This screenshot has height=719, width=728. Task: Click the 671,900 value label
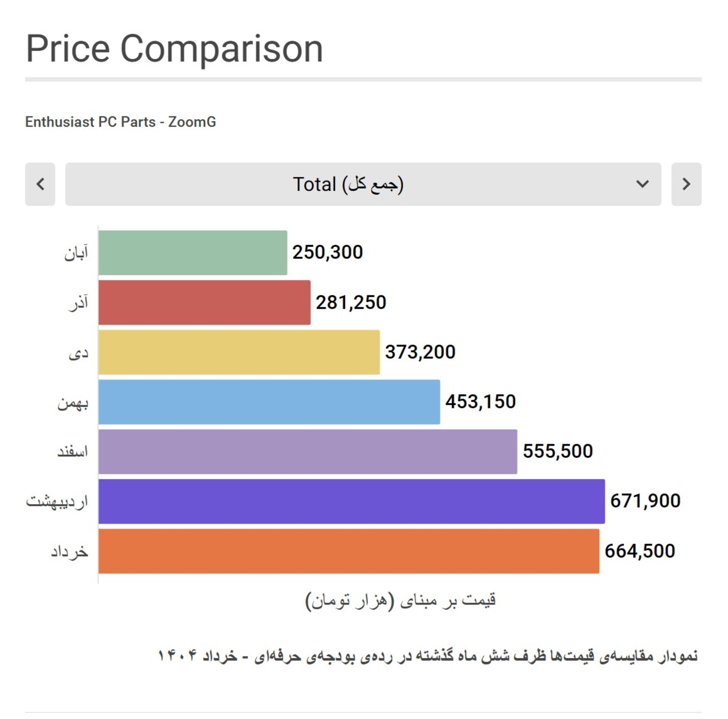click(645, 501)
